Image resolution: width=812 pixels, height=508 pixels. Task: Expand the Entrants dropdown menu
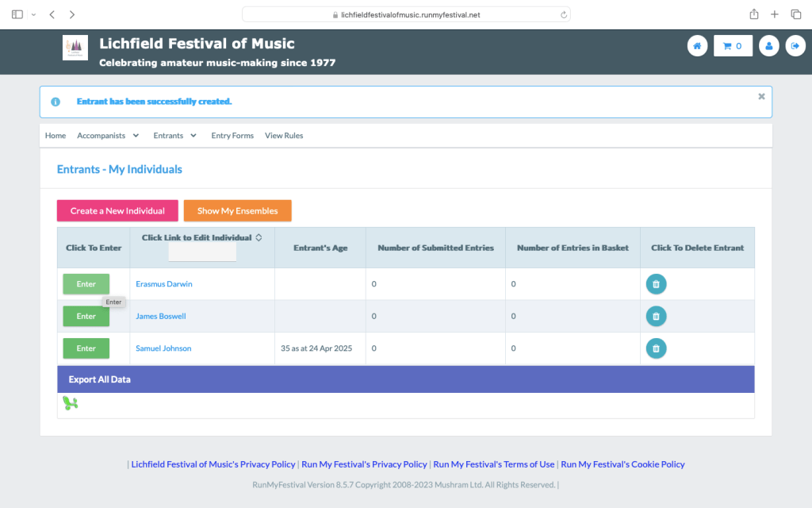pyautogui.click(x=174, y=136)
